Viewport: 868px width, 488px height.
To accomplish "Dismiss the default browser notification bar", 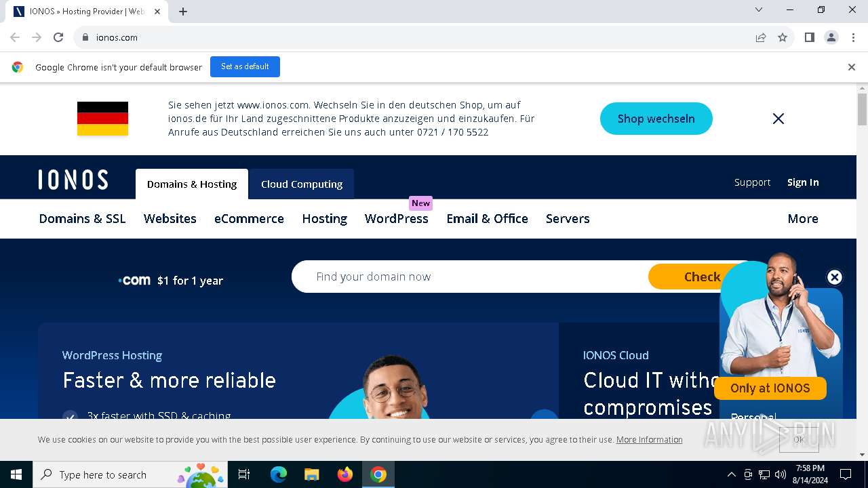I will pyautogui.click(x=852, y=67).
